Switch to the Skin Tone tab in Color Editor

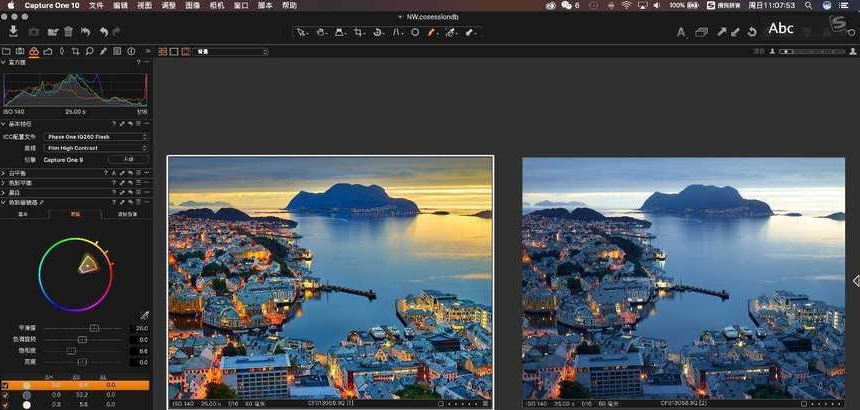click(x=127, y=214)
